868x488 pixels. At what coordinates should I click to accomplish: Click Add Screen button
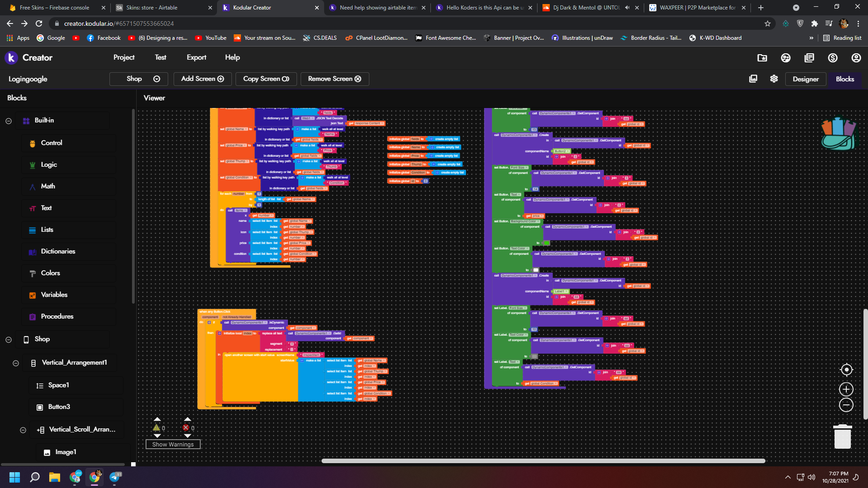[x=203, y=79]
